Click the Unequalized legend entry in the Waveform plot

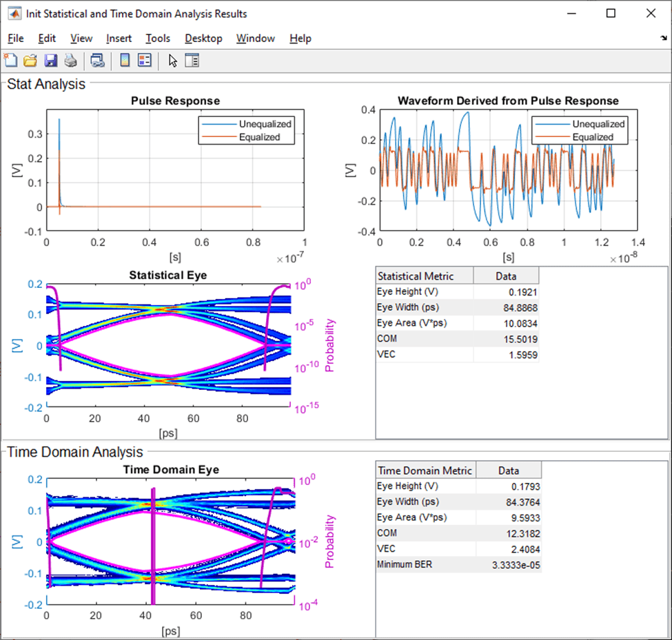pyautogui.click(x=598, y=124)
